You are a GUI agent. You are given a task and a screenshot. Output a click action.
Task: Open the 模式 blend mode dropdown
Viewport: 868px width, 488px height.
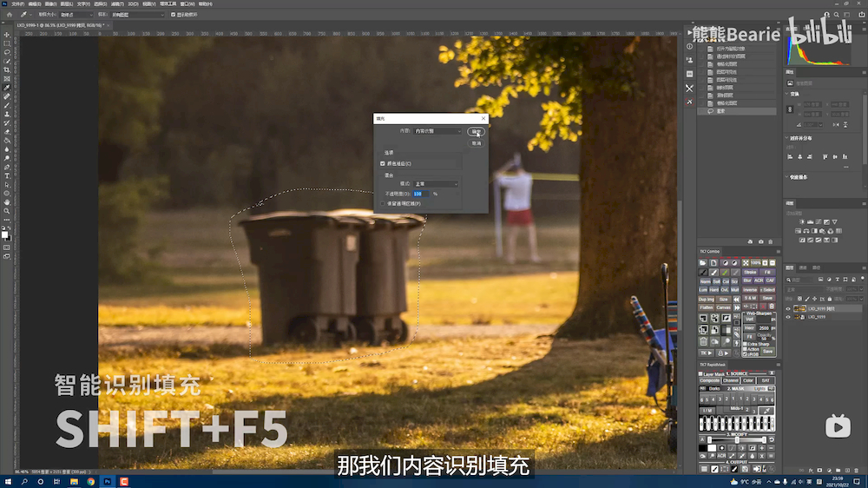(x=437, y=184)
